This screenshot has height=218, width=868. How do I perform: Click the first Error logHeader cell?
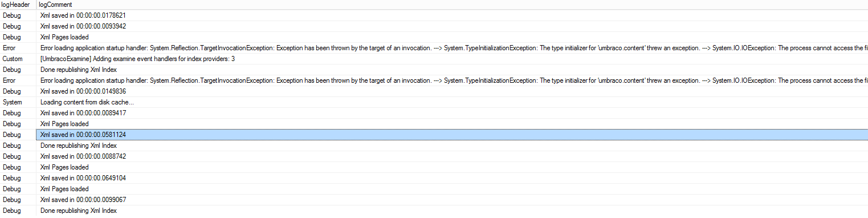pyautogui.click(x=18, y=48)
